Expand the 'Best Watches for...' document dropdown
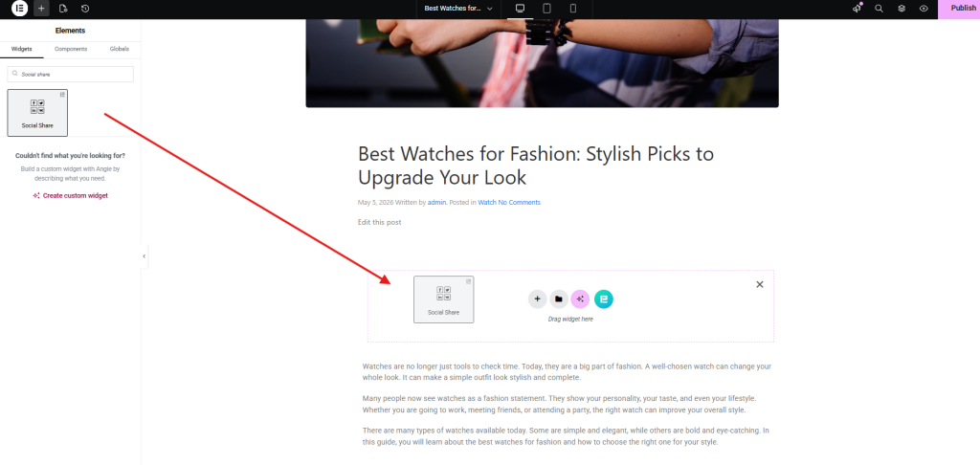The image size is (980, 465). [458, 9]
